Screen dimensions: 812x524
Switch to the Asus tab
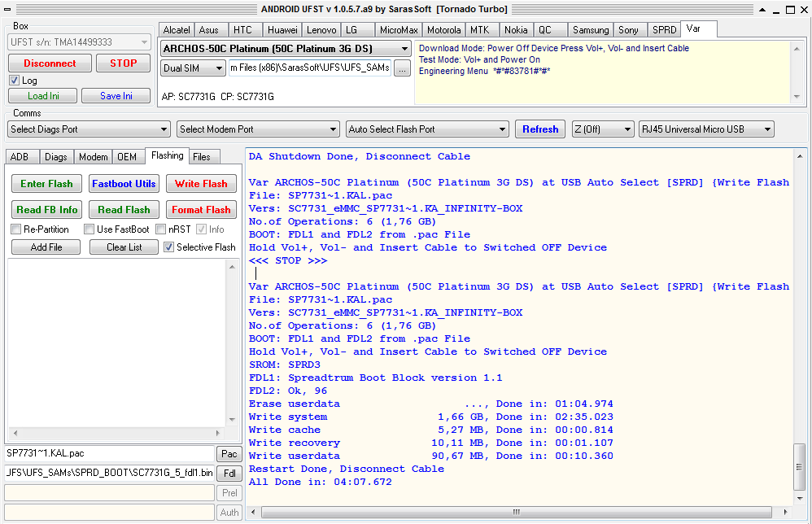coord(209,30)
